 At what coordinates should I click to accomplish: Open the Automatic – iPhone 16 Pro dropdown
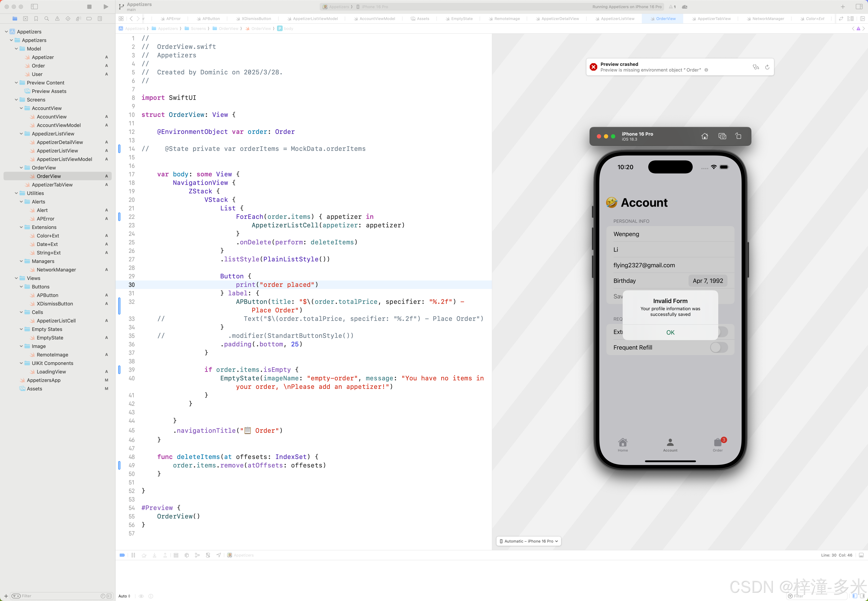pos(529,541)
